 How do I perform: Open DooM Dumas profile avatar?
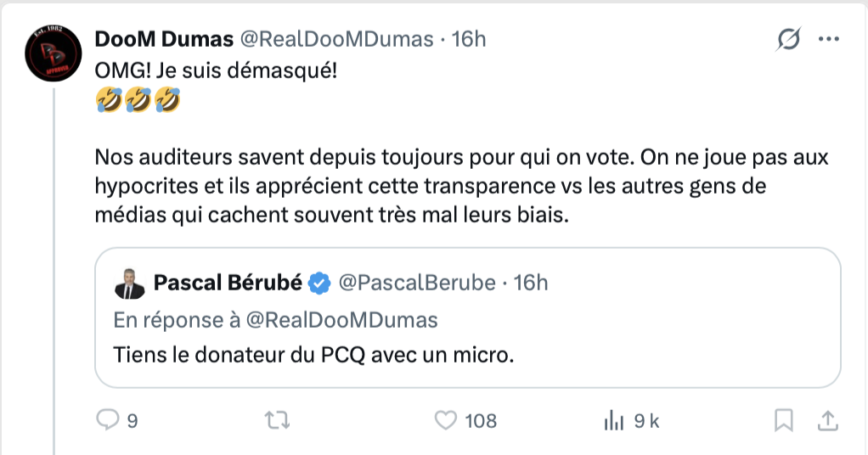[53, 53]
